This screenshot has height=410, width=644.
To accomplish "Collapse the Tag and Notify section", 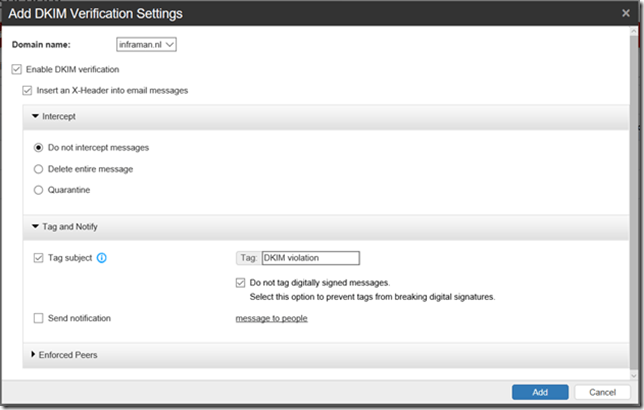I will [x=36, y=227].
